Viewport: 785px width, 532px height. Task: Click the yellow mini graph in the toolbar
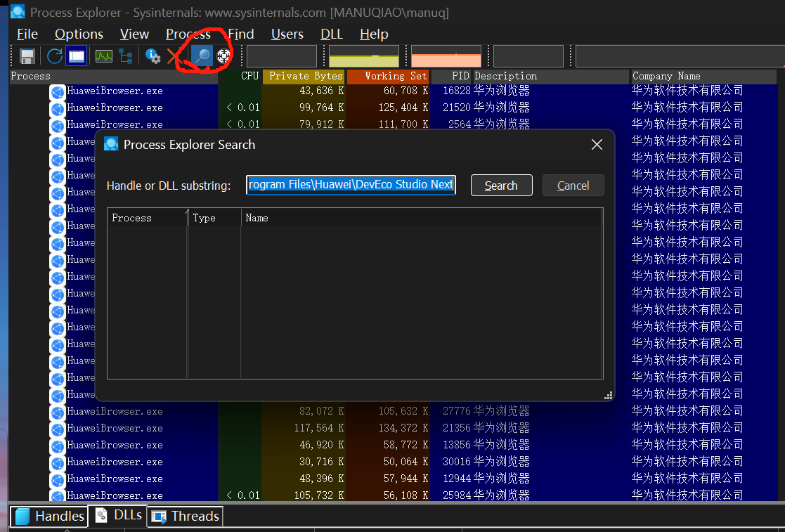coord(364,56)
